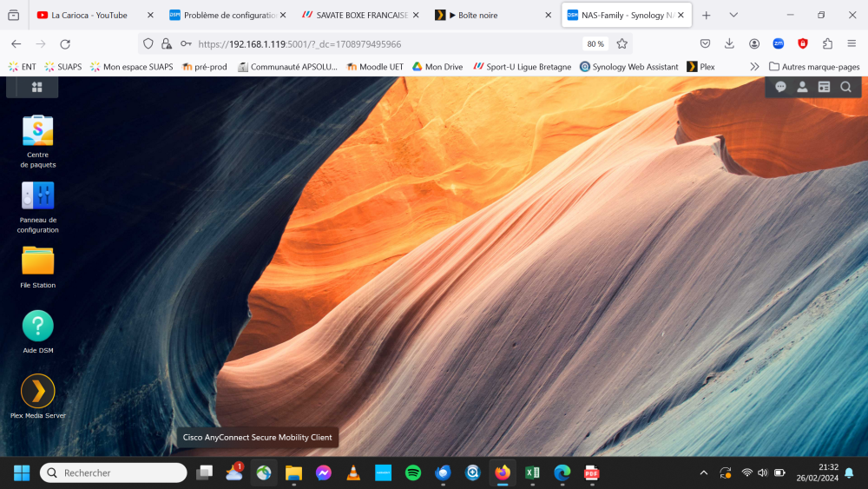
Task: Open Firefox application menu
Action: tap(852, 43)
